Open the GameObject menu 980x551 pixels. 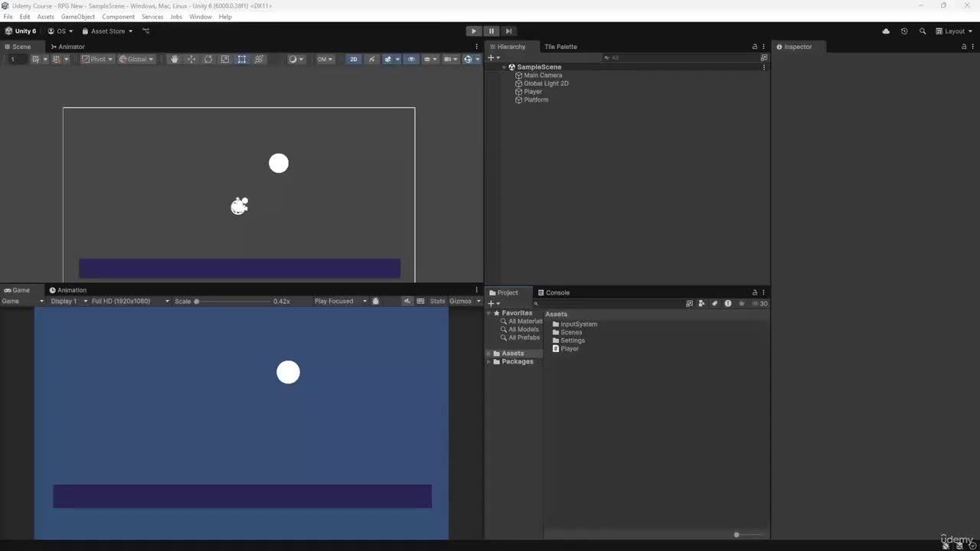pyautogui.click(x=78, y=17)
